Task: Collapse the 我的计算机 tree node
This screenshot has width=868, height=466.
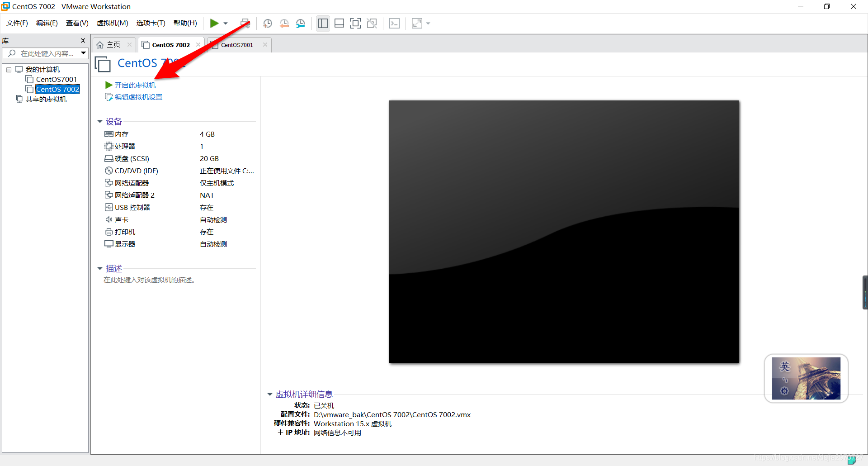Action: point(9,70)
